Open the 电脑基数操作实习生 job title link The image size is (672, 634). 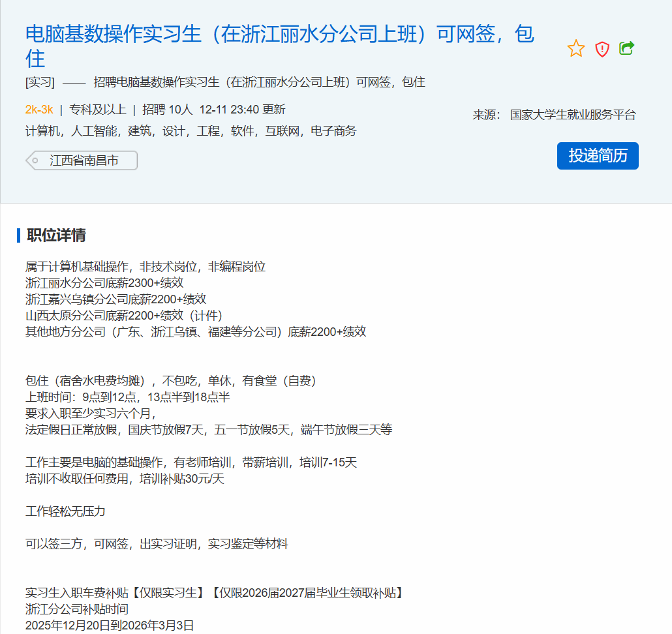[279, 35]
